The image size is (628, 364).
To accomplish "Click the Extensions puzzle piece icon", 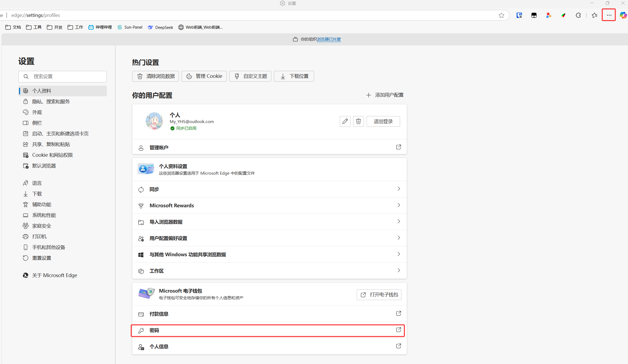I will click(x=578, y=15).
